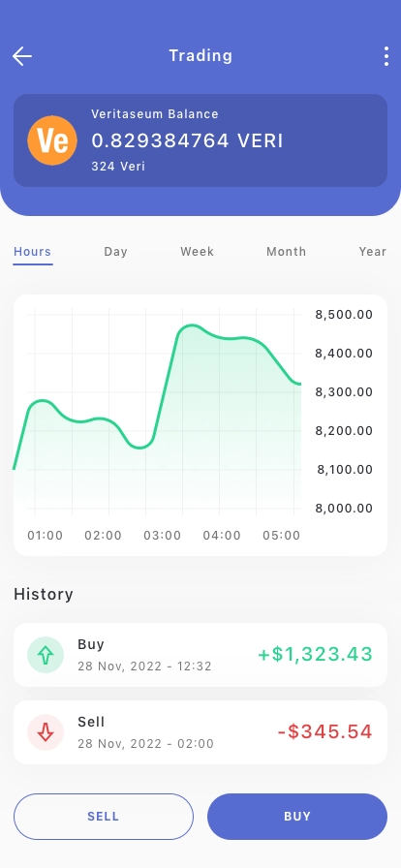This screenshot has height=868, width=401.
Task: Click the chart peak near 03:00
Action: 191,325
